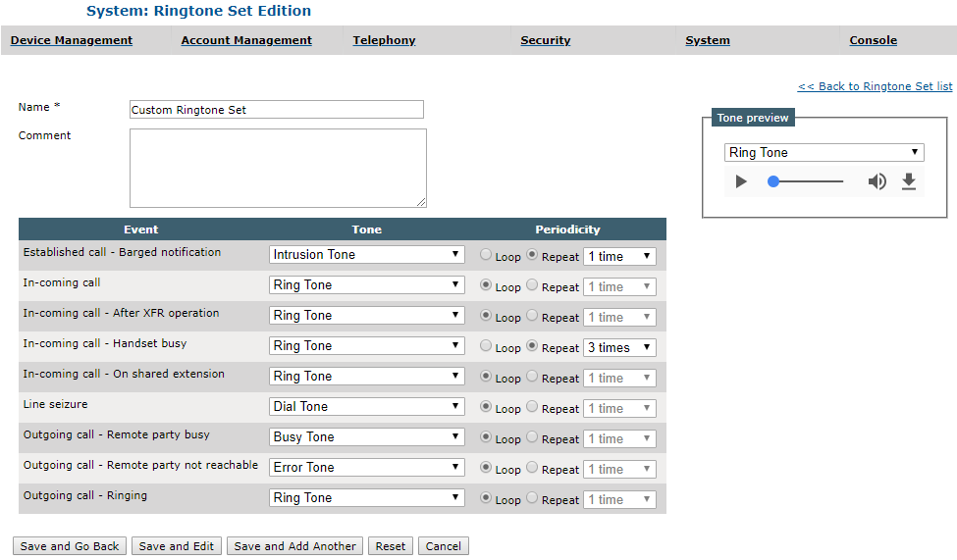The height and width of the screenshot is (560, 957).
Task: Open Console menu
Action: click(x=874, y=40)
